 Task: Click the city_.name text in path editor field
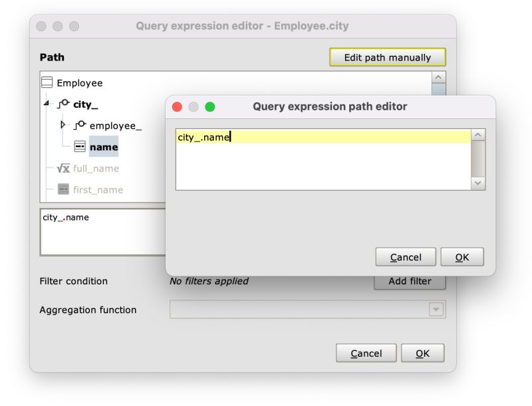tap(203, 138)
